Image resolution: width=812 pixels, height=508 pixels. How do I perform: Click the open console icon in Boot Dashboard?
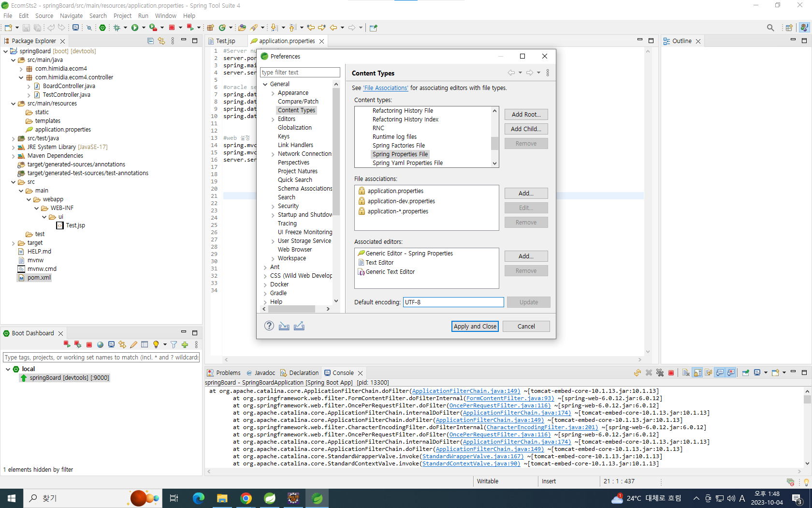(x=111, y=344)
